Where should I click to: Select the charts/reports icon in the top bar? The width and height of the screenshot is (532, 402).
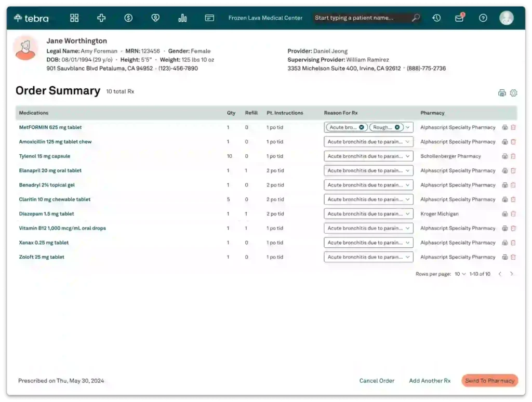click(x=182, y=18)
